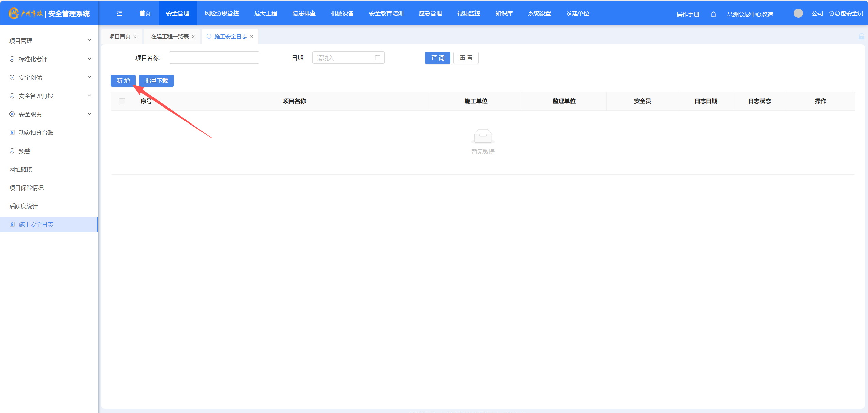Click the gear icon beside 安全职责
This screenshot has height=413, width=868.
click(12, 114)
